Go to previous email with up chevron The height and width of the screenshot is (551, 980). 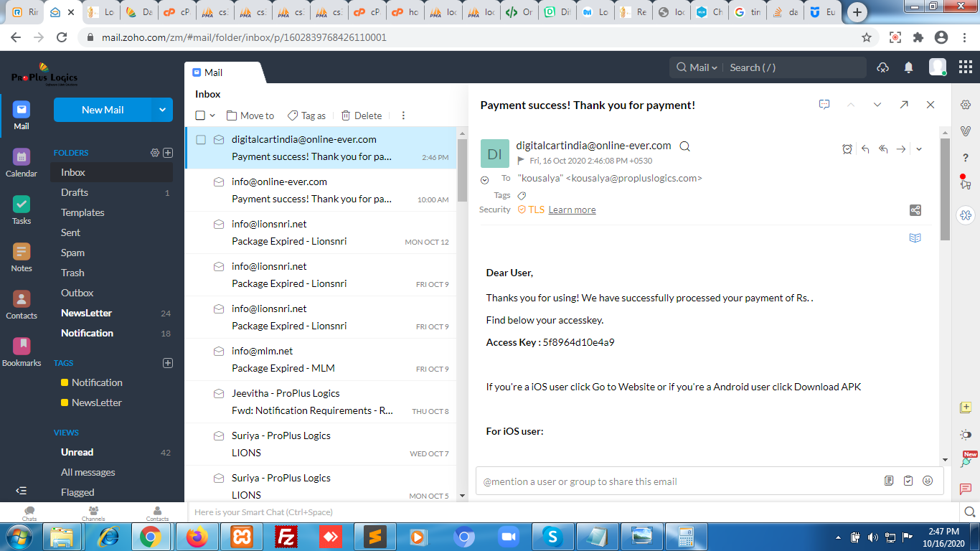tap(851, 105)
